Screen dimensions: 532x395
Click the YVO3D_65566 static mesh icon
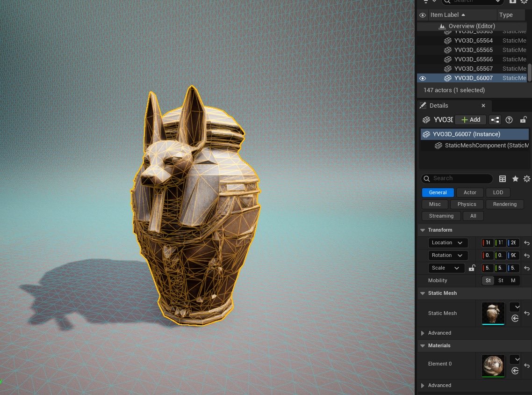(448, 59)
